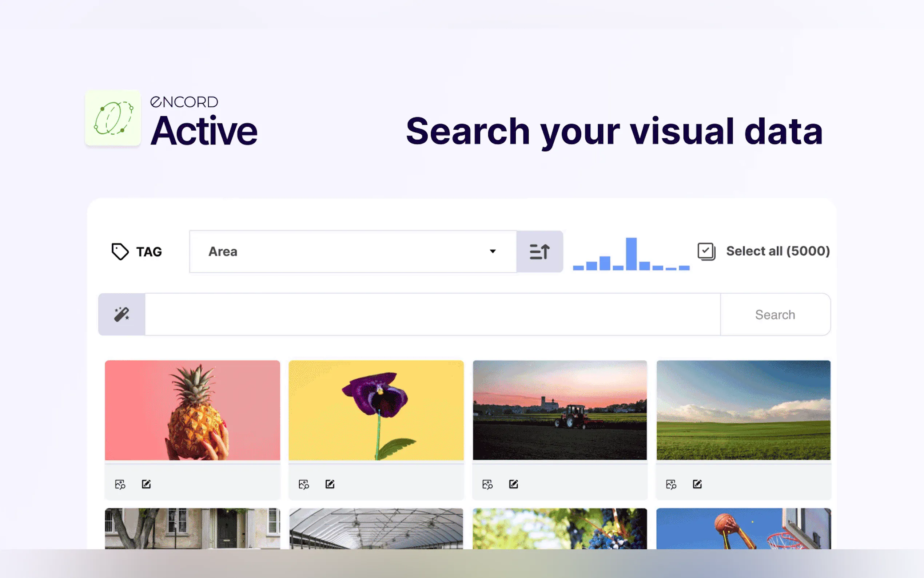This screenshot has height=578, width=924.
Task: Select the pineapple image thumbnail
Action: pyautogui.click(x=192, y=410)
